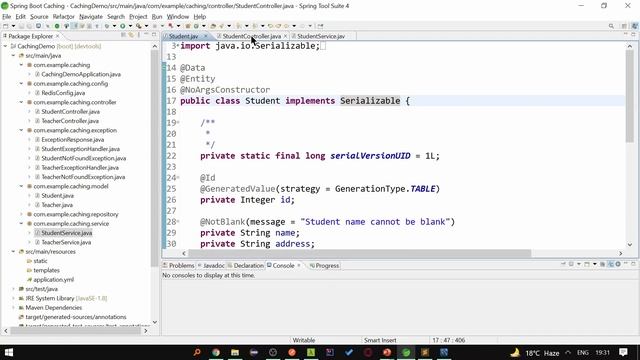Open Package Explorer view menu

pos(139,36)
